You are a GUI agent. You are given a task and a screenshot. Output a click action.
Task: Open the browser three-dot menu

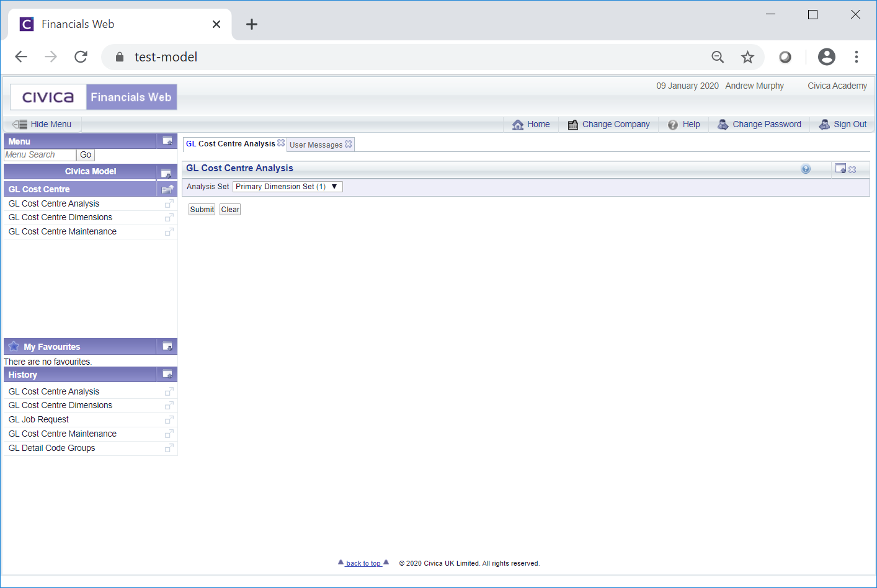tap(857, 57)
